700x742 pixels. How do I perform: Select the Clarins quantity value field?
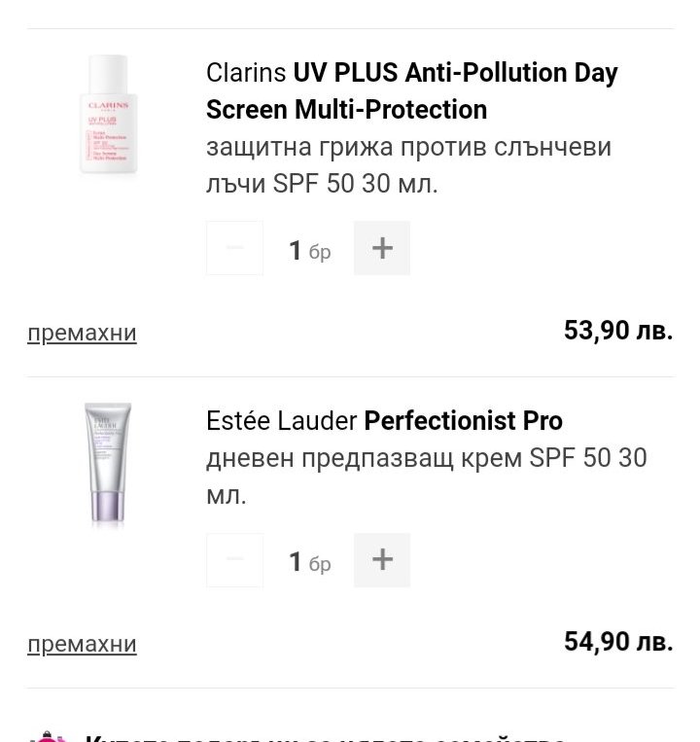(x=296, y=250)
